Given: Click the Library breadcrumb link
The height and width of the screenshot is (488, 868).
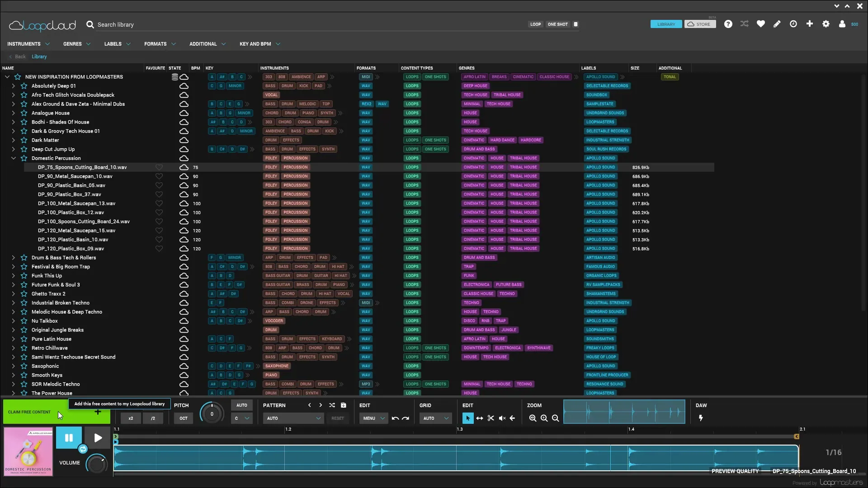Looking at the screenshot, I should coord(39,56).
